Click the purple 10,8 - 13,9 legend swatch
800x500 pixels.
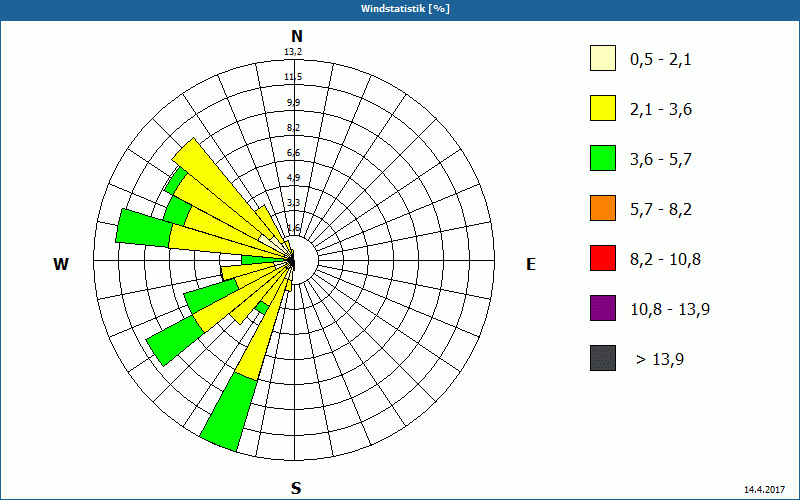603,308
